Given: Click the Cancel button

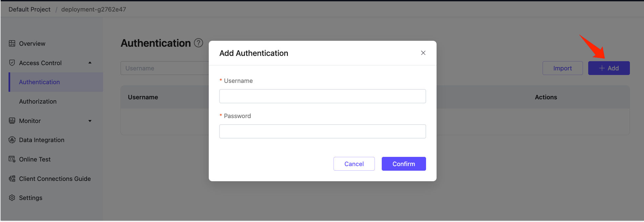Looking at the screenshot, I should [x=354, y=163].
